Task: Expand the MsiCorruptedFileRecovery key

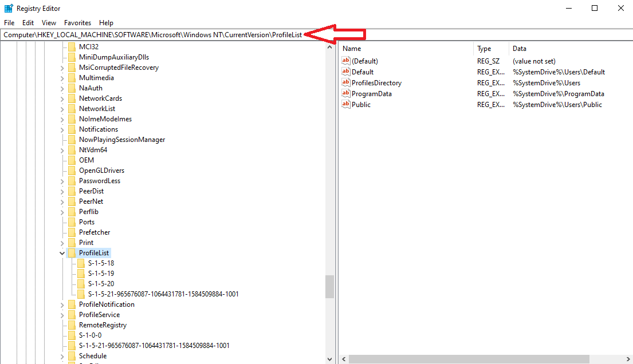Action: coord(62,68)
